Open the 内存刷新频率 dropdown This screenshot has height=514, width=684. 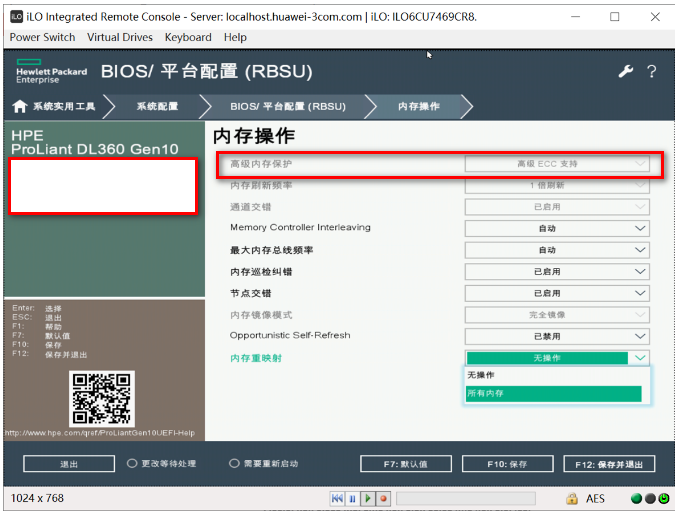pyautogui.click(x=557, y=185)
